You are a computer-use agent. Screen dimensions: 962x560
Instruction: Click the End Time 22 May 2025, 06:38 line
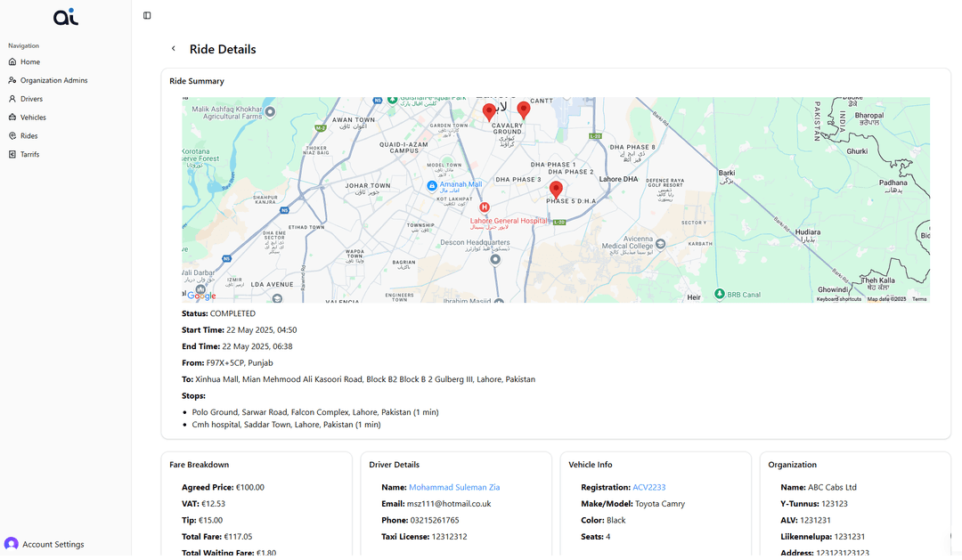(x=237, y=346)
